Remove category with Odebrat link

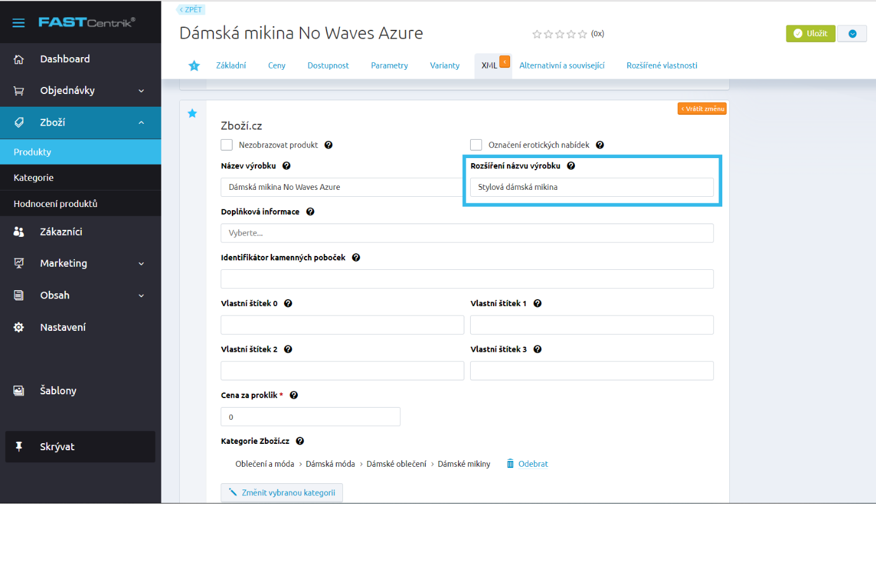tap(527, 464)
